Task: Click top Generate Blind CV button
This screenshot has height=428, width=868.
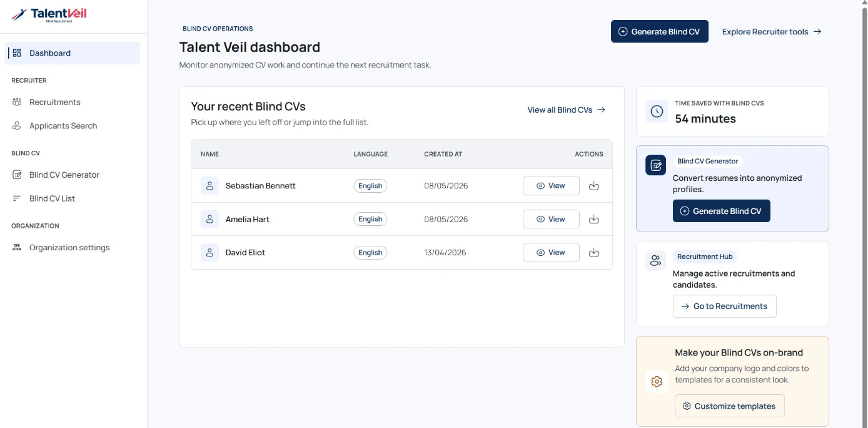Action: 660,31
